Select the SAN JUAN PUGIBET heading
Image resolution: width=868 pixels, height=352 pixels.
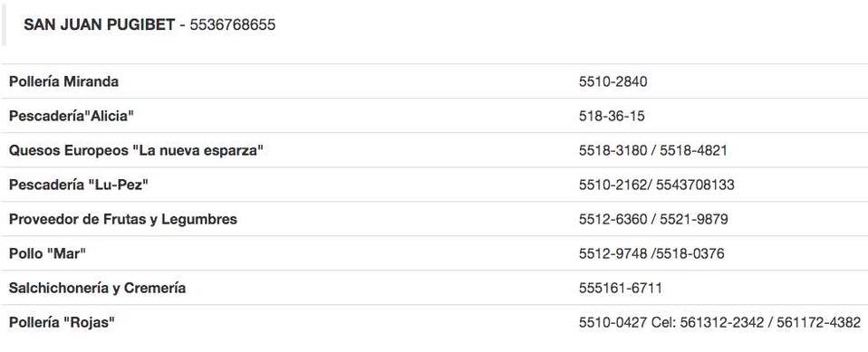coord(99,24)
